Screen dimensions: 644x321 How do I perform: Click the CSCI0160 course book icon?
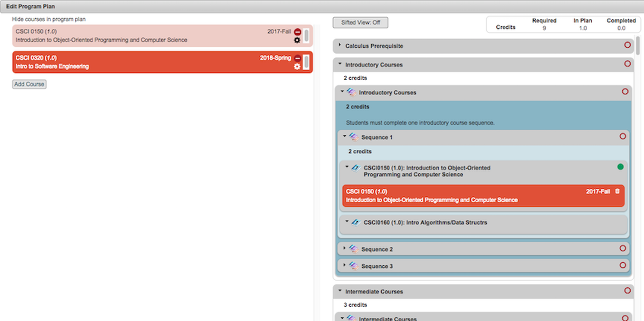(356, 222)
